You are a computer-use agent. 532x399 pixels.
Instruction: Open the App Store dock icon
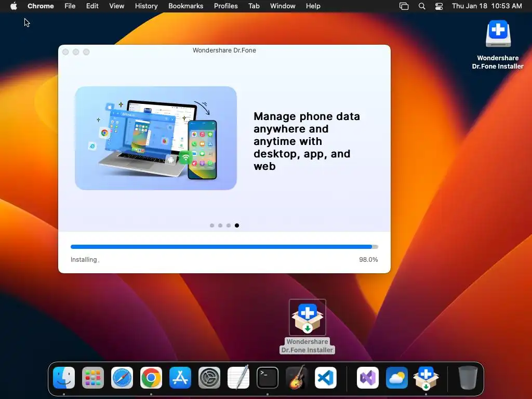(180, 378)
